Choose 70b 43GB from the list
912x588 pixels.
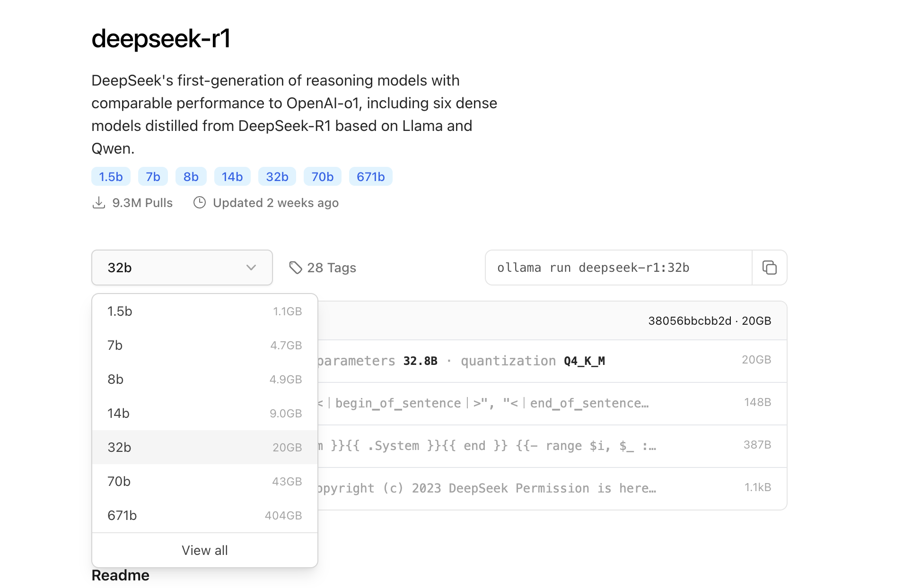tap(204, 481)
